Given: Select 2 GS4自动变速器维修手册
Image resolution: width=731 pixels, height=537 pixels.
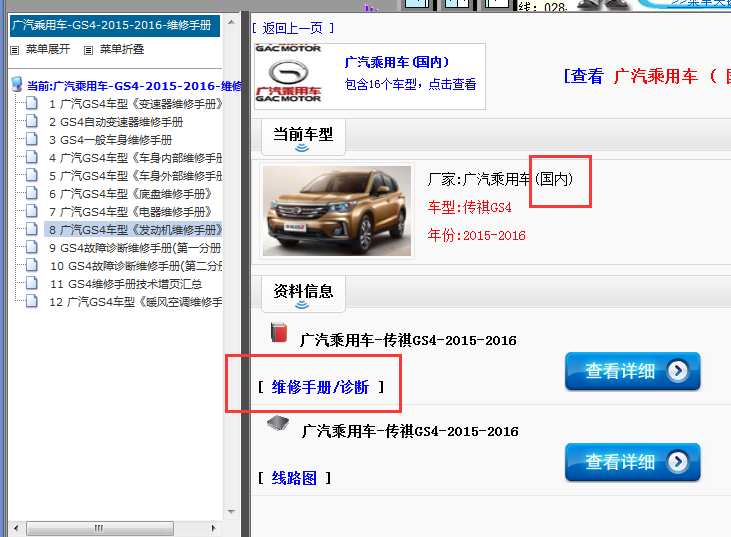Looking at the screenshot, I should 116,122.
